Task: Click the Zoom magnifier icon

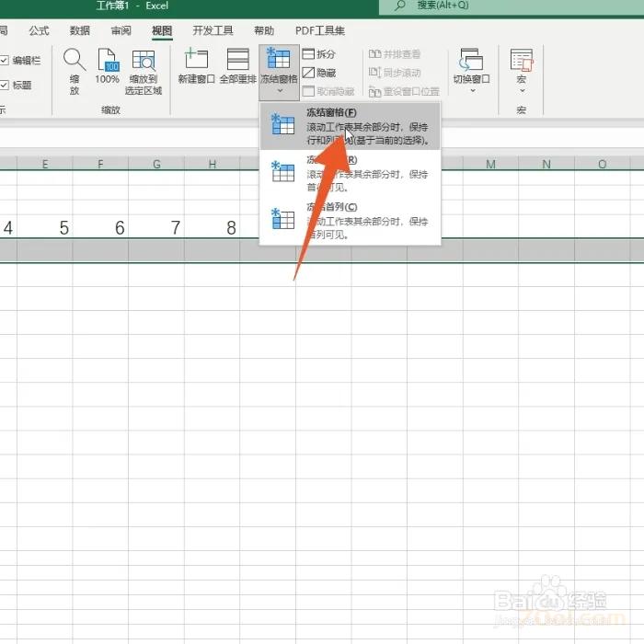Action: click(x=75, y=62)
